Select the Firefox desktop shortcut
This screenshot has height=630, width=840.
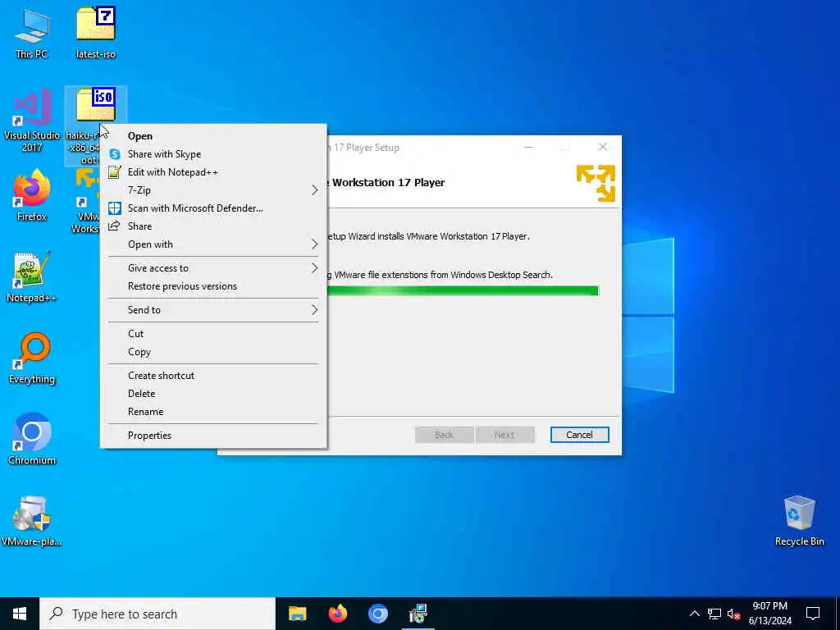click(32, 195)
